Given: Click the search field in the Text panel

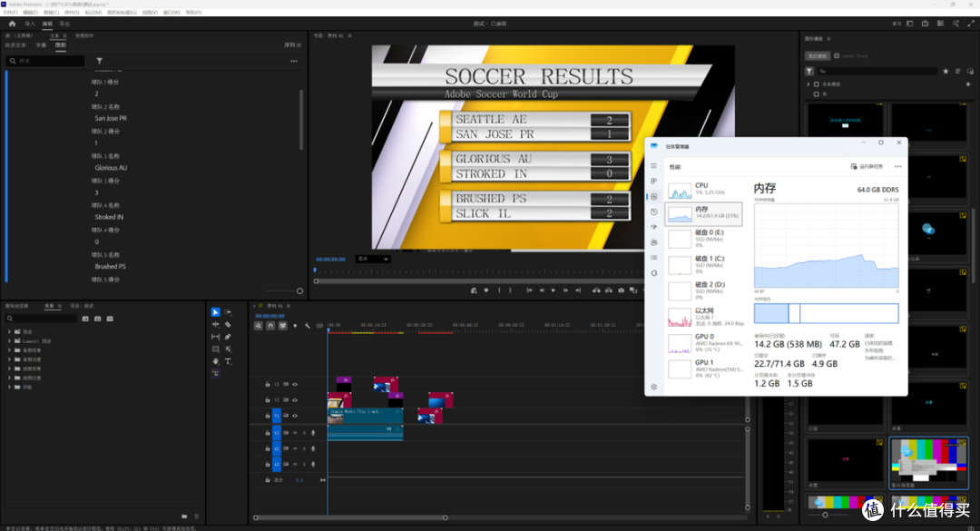Looking at the screenshot, I should coord(45,61).
